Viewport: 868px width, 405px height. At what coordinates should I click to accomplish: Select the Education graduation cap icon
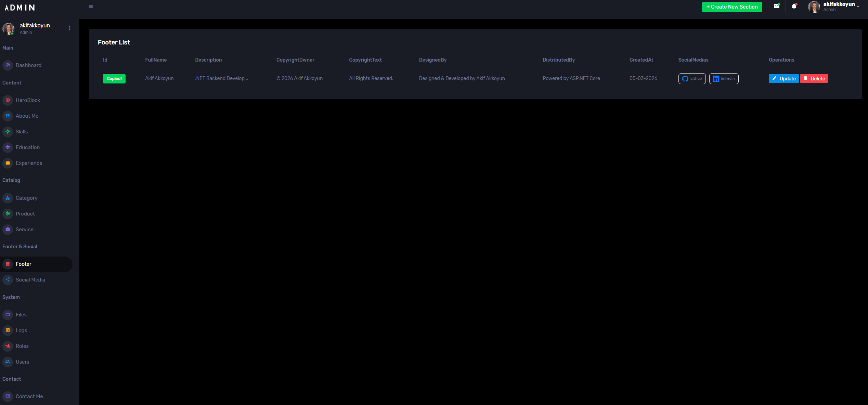click(x=8, y=147)
